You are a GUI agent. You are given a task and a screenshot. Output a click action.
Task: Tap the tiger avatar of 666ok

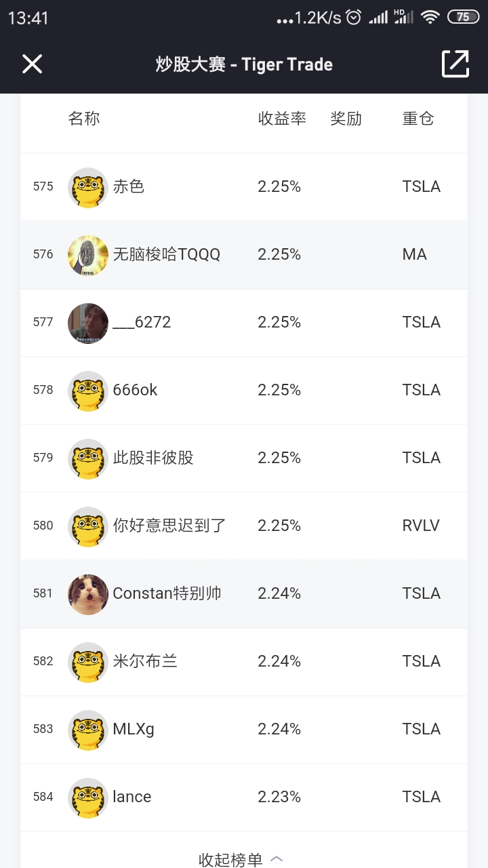(88, 391)
